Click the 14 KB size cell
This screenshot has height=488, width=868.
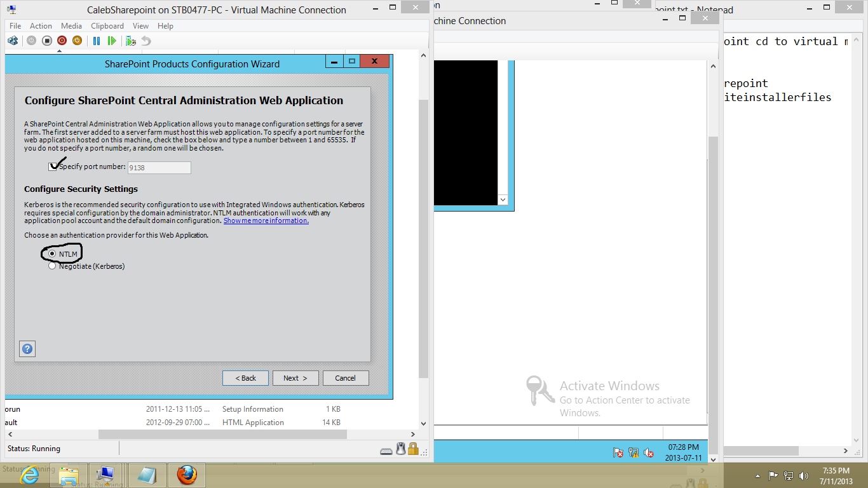point(332,423)
